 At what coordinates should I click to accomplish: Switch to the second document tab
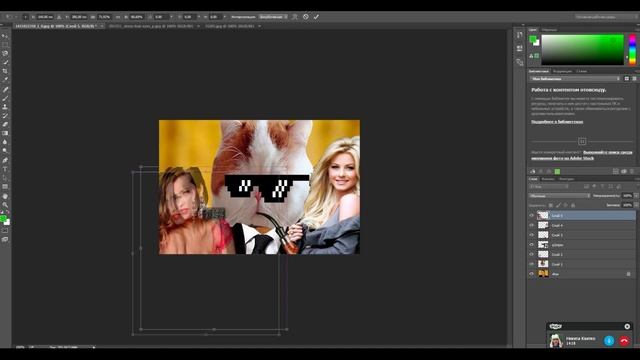point(151,26)
